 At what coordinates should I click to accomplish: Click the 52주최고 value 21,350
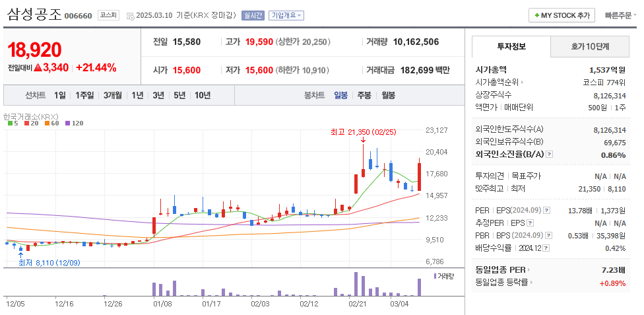coord(590,189)
